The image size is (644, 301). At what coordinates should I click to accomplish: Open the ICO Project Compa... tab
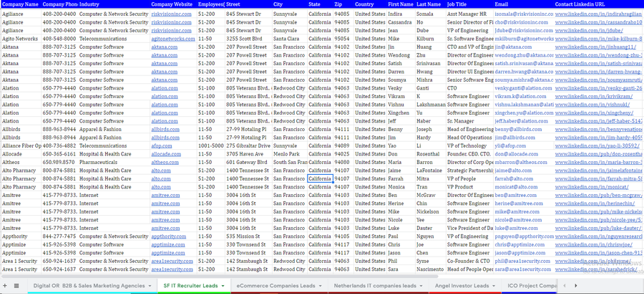tap(532, 286)
